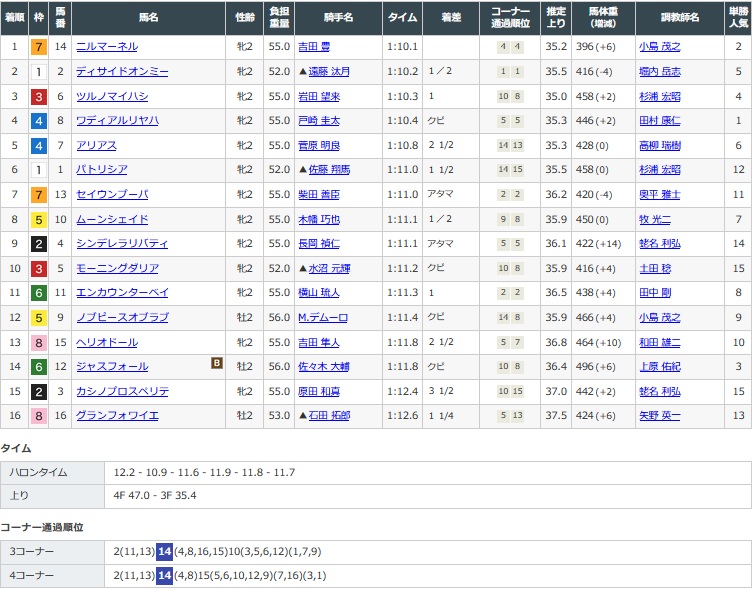Click the orange frame 7 badge for ニルマーネル

tap(38, 47)
